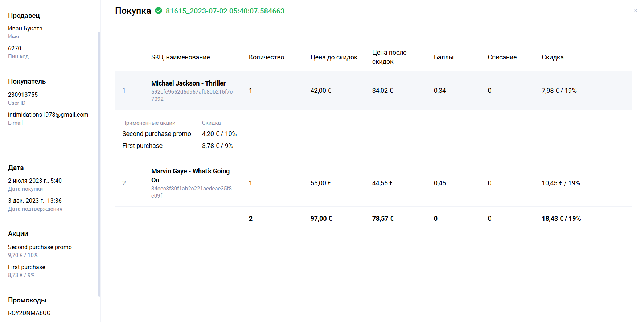Viewport: 644px width, 322px height.
Task: Click Second purchase promo under applied promotions
Action: pos(156,134)
